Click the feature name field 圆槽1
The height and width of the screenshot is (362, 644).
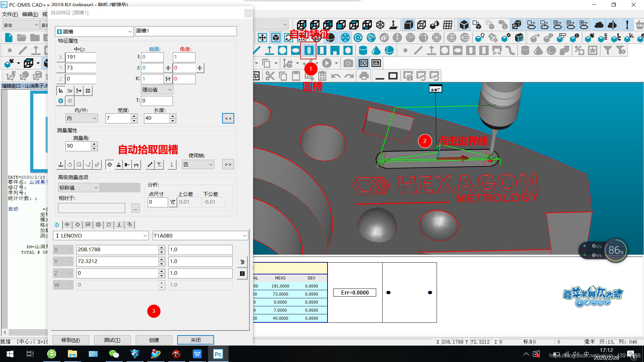click(186, 31)
